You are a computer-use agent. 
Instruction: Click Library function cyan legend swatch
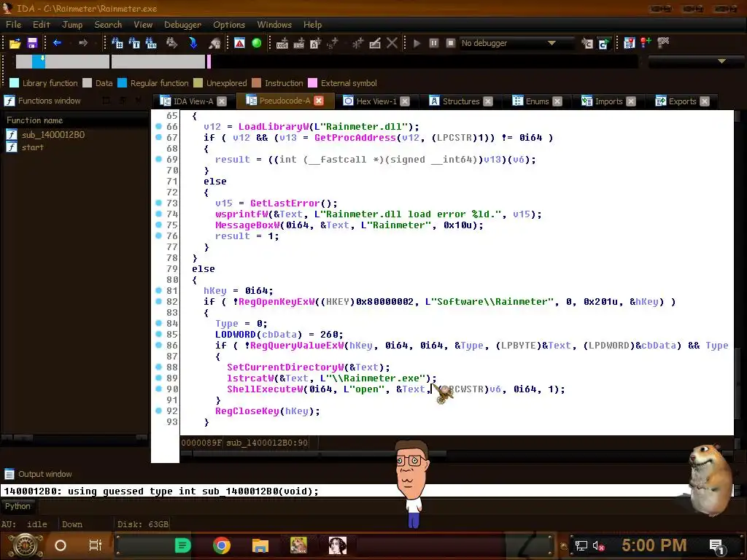point(15,83)
